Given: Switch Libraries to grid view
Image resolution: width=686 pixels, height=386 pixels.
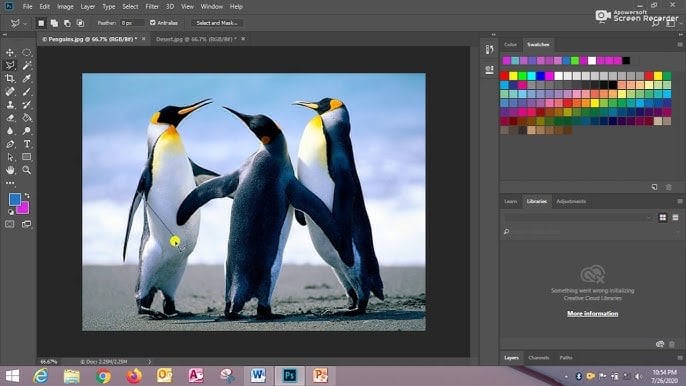Looking at the screenshot, I should pos(663,218).
